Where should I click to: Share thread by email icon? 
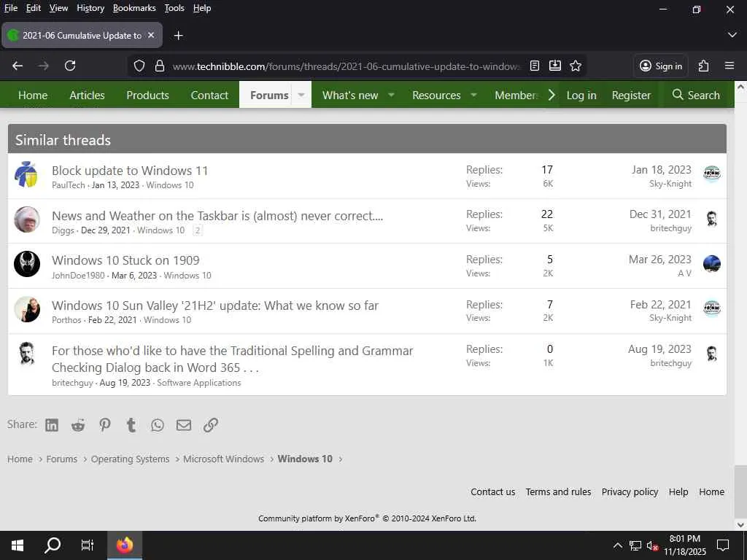point(184,425)
